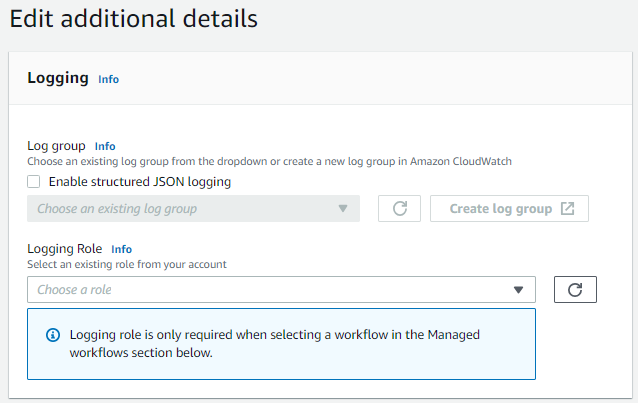This screenshot has height=403, width=638.
Task: Expand the 'Choose a role' dropdown
Action: coord(270,290)
